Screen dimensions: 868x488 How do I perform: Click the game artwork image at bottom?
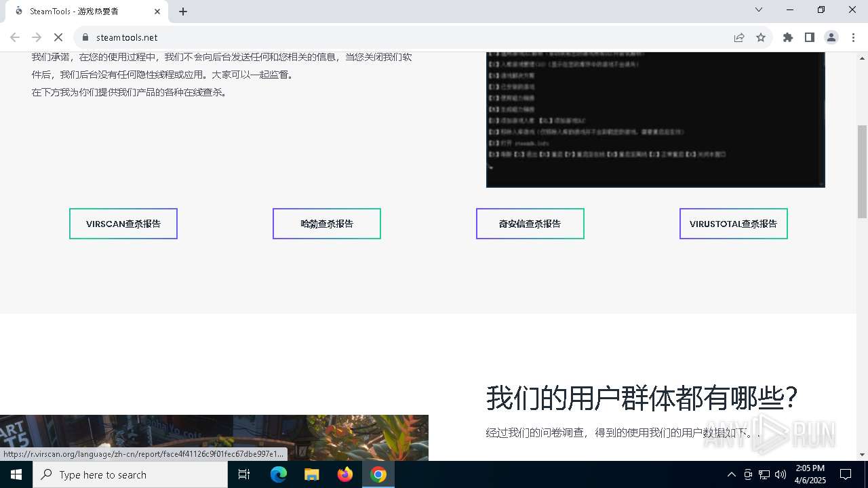coord(214,438)
